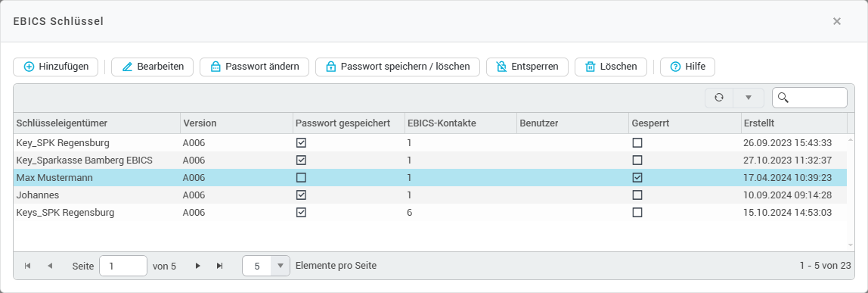Click the Seite page number field
This screenshot has width=868, height=293.
[123, 266]
